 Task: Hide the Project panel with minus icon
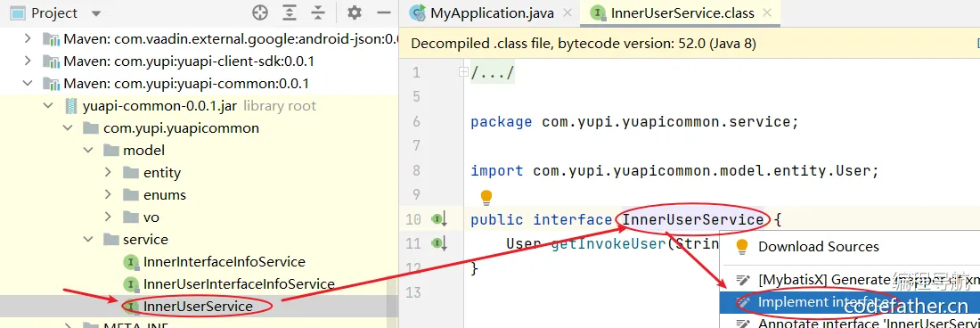click(x=384, y=12)
